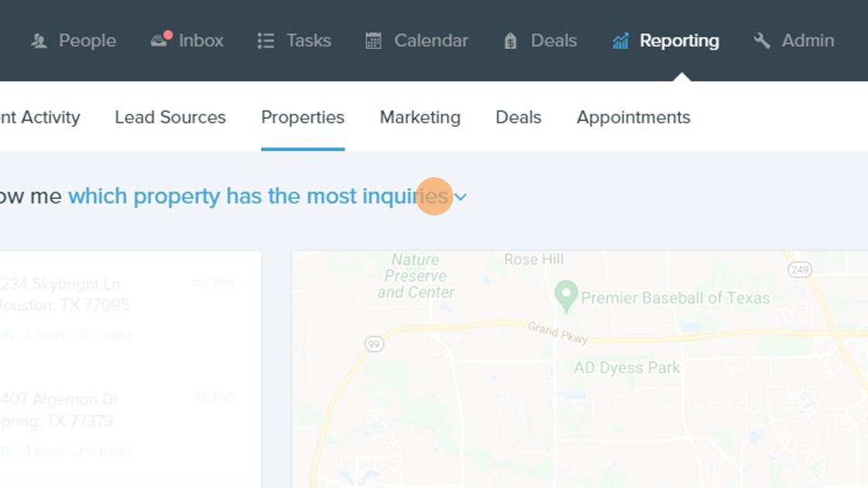Switch to the Lead Sources tab
Image resolution: width=868 pixels, height=488 pixels.
[x=170, y=118]
